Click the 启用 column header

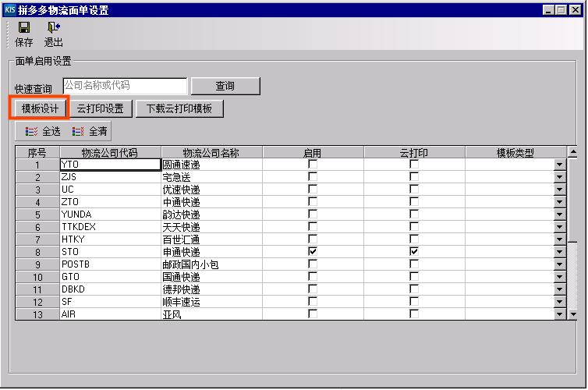(313, 153)
